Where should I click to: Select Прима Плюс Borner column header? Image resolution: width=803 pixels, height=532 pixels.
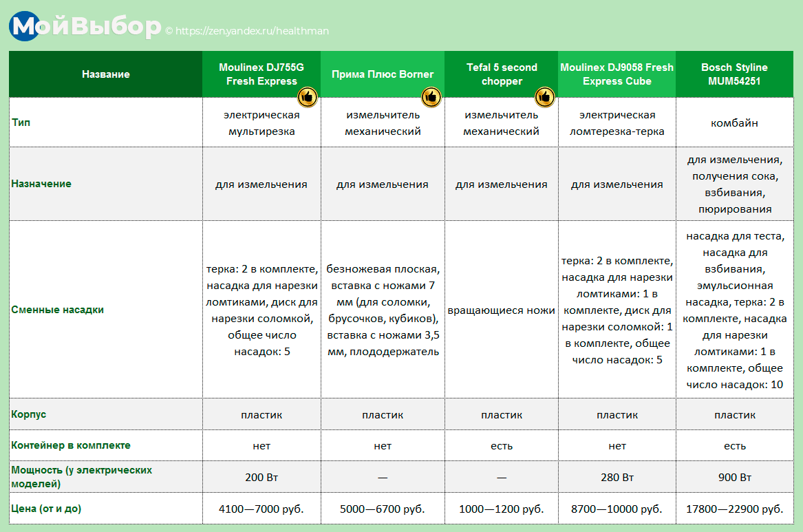(383, 74)
